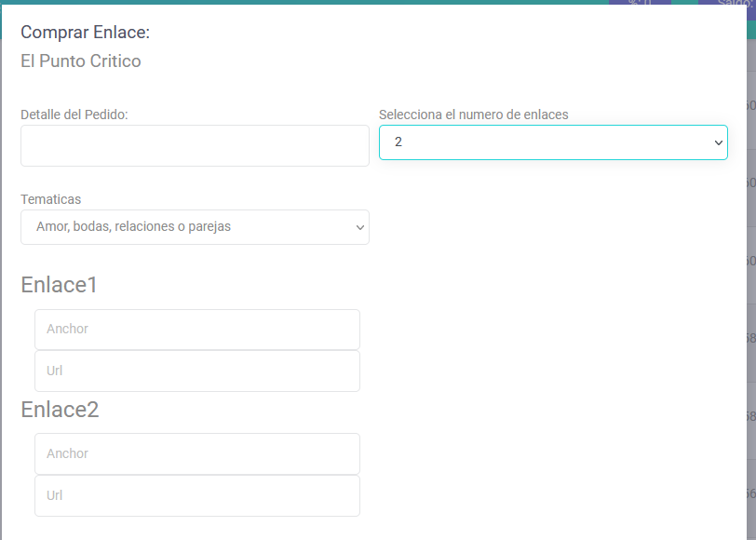Click the Selecciona el numero de enlaces label
Image resolution: width=756 pixels, height=540 pixels.
click(x=473, y=115)
